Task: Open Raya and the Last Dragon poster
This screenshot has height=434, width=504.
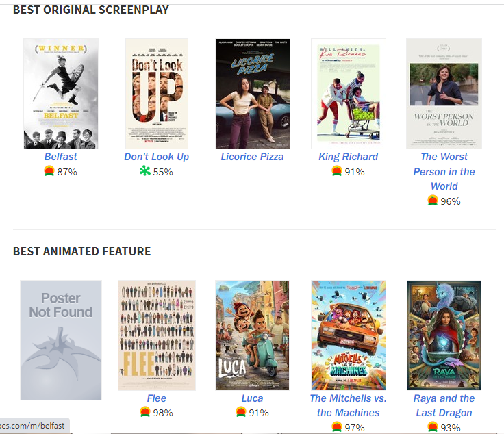Action: pos(444,335)
